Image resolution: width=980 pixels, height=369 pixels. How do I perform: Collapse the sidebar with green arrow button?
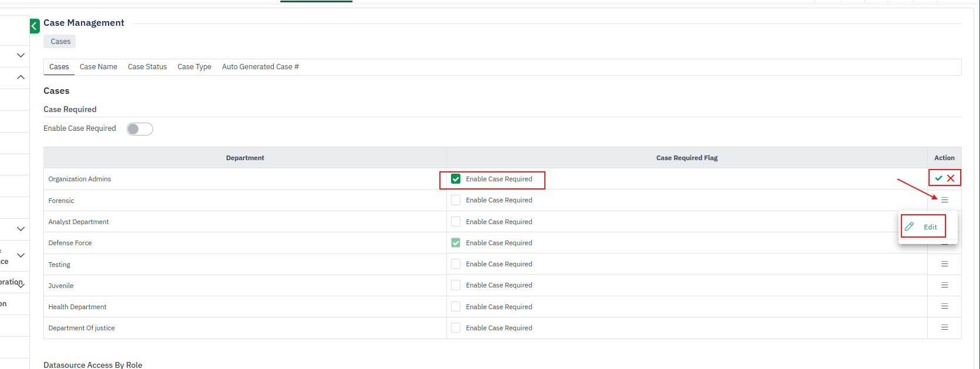(x=35, y=26)
